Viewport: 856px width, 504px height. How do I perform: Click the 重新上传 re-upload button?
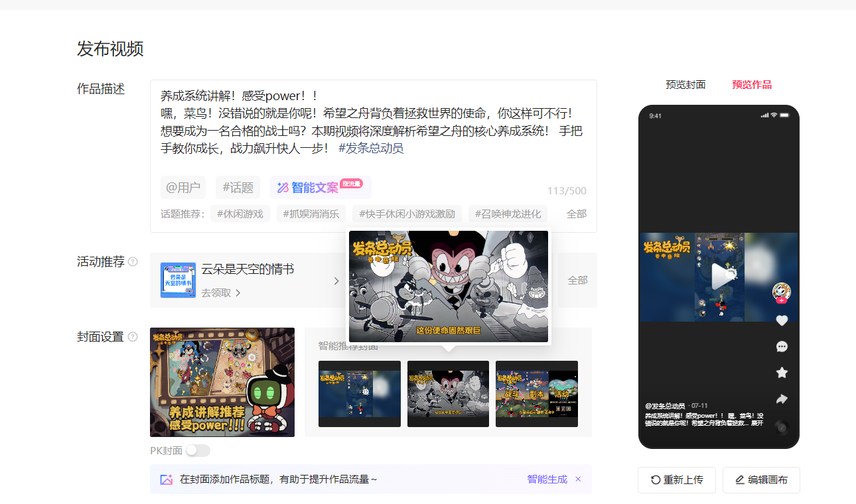(677, 480)
